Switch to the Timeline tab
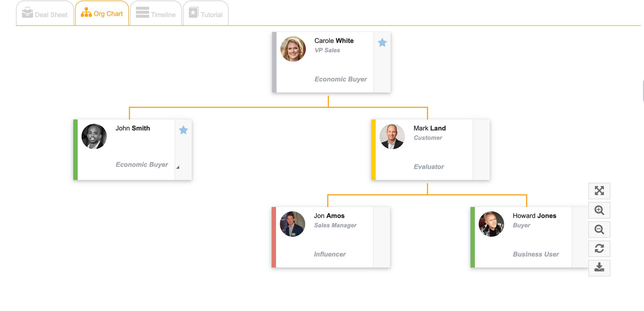 (x=156, y=13)
